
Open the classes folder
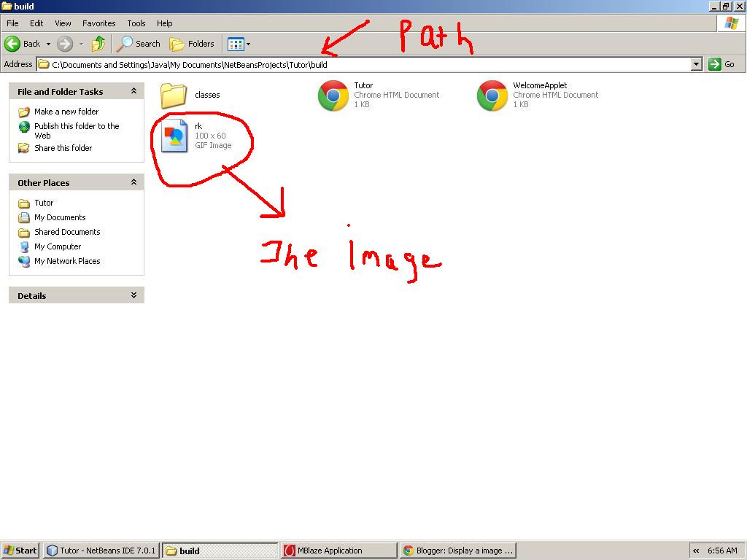[174, 95]
